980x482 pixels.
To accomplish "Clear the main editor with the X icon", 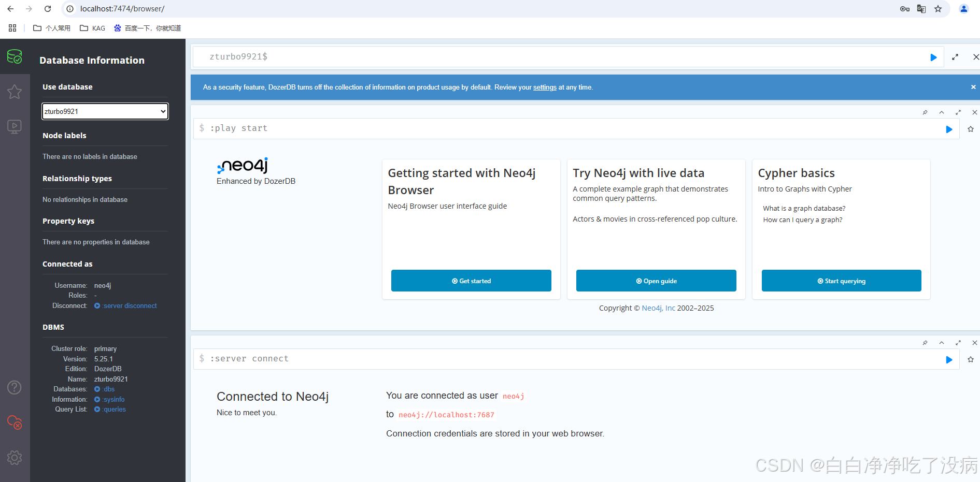I will 976,57.
